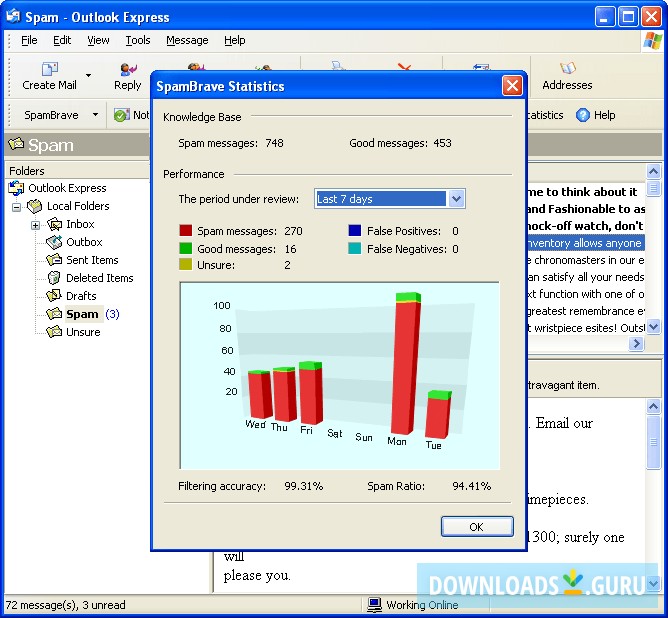Click the Wed bar in the chart
668x618 pixels.
coord(260,394)
